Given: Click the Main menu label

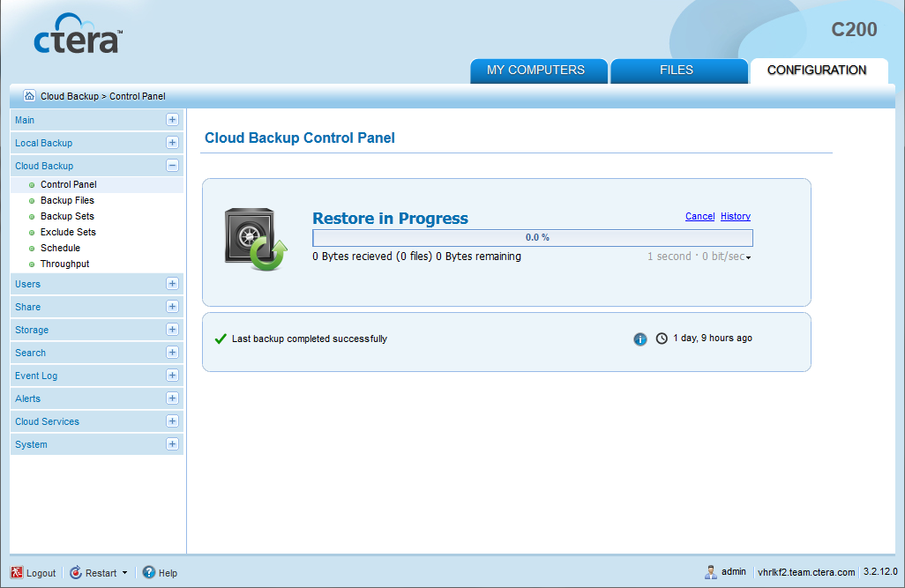Looking at the screenshot, I should point(25,120).
